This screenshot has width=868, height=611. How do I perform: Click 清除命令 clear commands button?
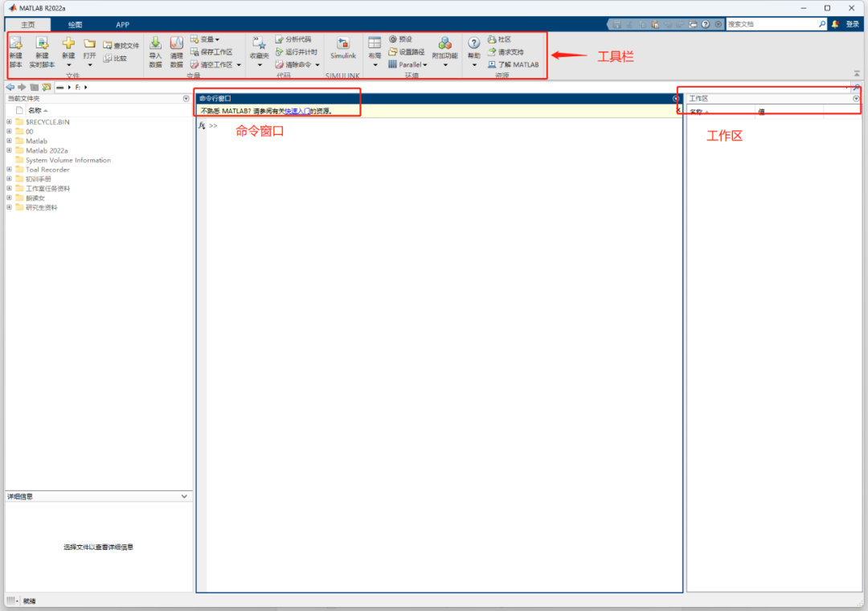pos(293,65)
